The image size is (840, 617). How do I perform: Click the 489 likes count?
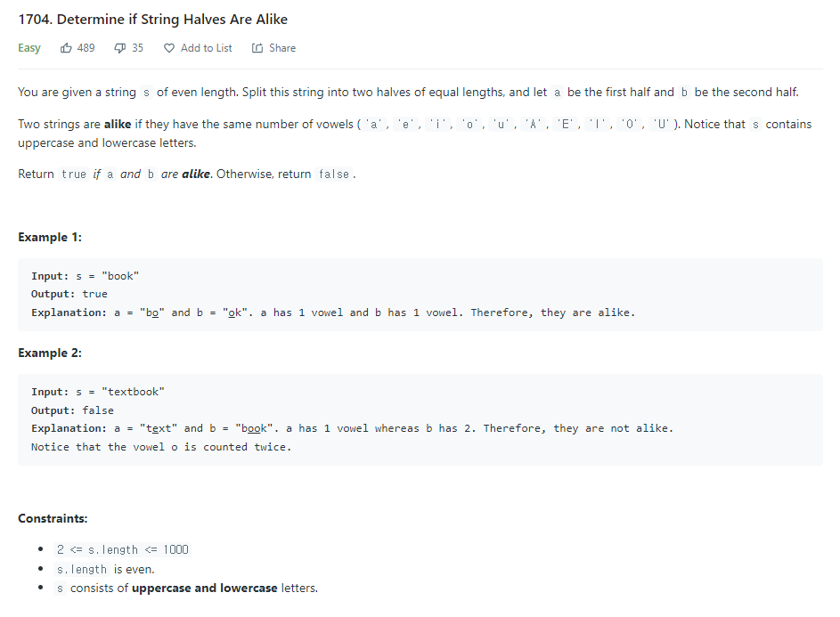point(86,48)
